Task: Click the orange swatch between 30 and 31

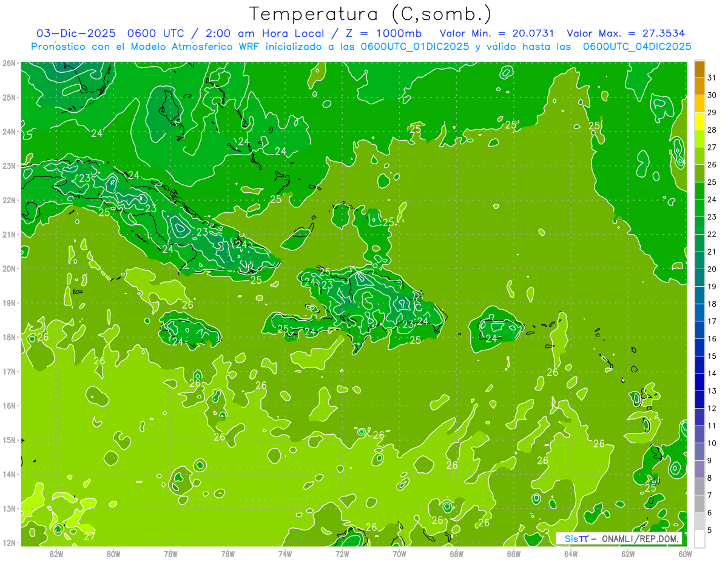Action: (x=699, y=87)
